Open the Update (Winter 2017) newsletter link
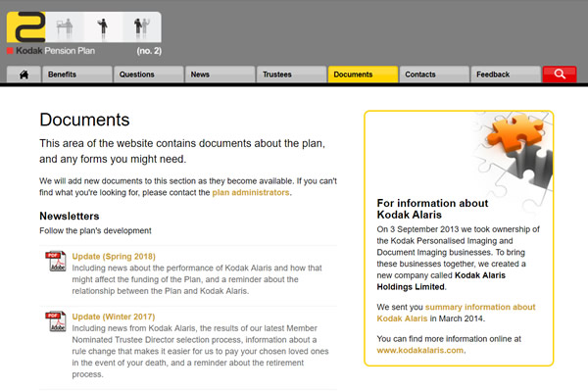This screenshot has width=588, height=392. pyautogui.click(x=114, y=317)
